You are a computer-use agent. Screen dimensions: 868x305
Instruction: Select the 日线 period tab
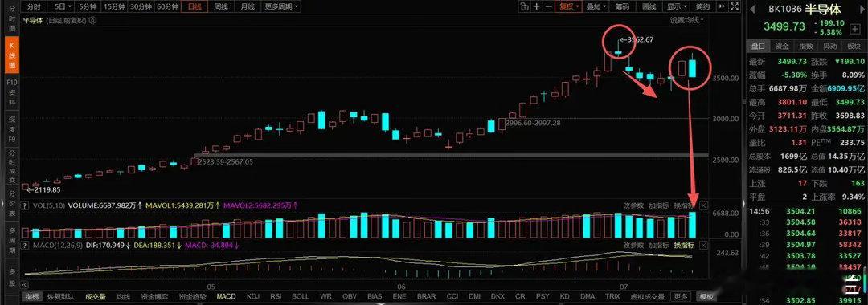[194, 6]
